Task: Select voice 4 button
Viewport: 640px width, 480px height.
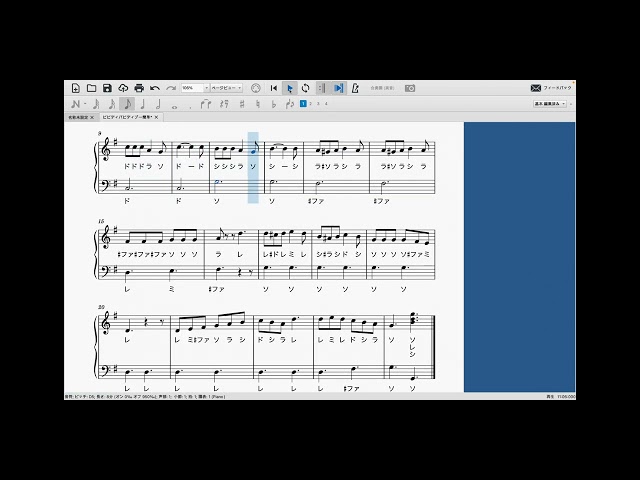Action: pyautogui.click(x=326, y=104)
